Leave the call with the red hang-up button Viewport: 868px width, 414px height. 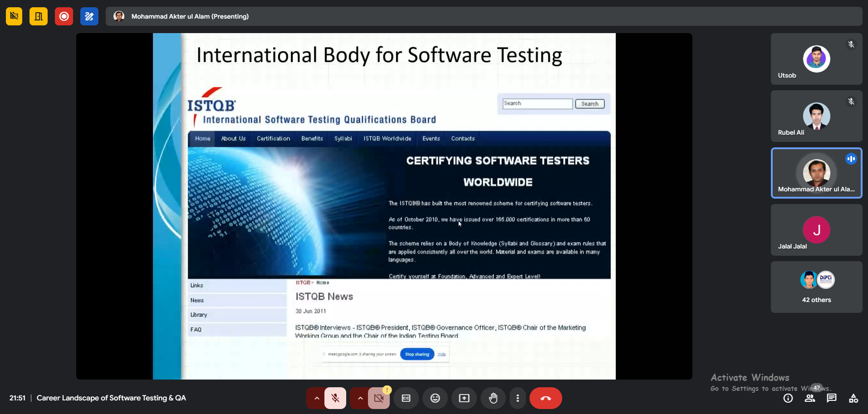pyautogui.click(x=545, y=398)
